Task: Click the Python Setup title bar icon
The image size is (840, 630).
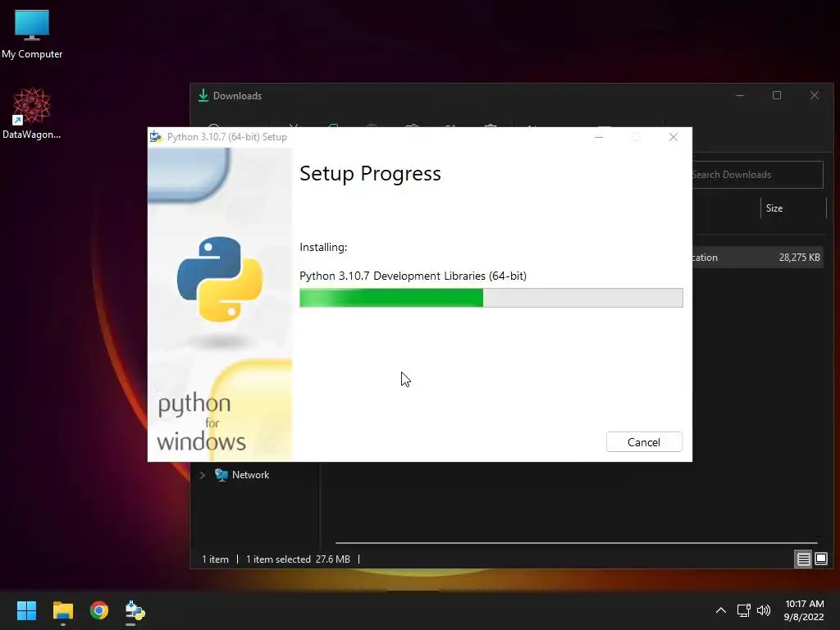Action: tap(155, 137)
